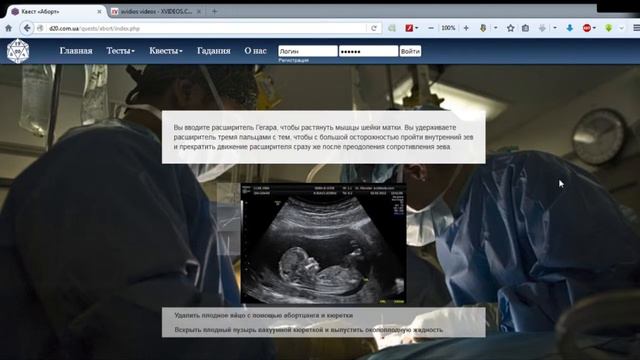Expand the Flash extension dropdown arrow
This screenshot has width=640, height=360.
(x=417, y=28)
